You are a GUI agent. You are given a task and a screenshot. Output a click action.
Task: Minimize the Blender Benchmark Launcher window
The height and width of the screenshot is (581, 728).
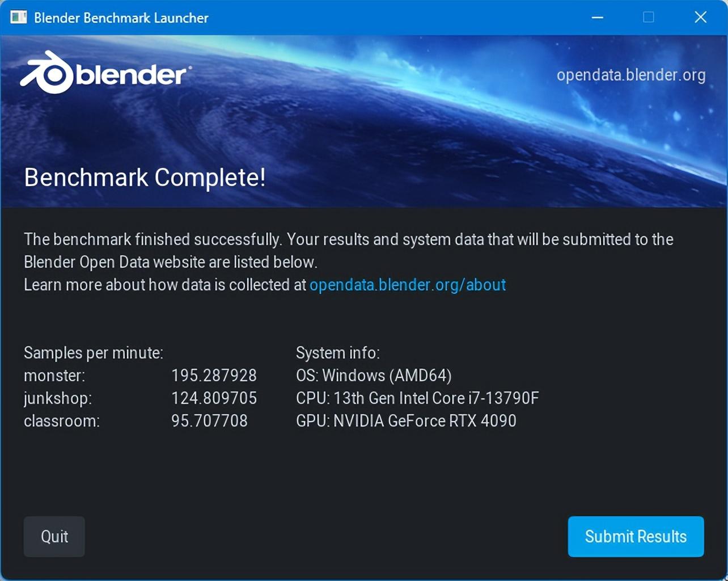597,17
